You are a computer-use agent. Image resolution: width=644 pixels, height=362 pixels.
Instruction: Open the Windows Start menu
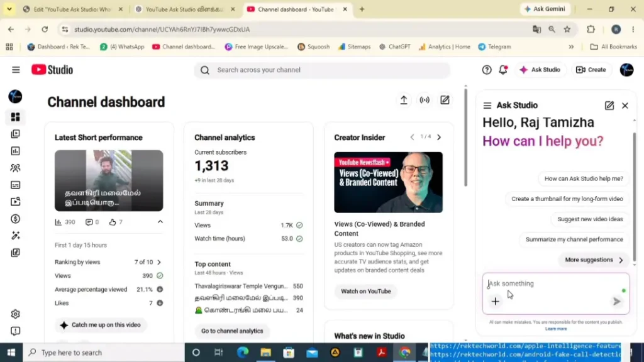[11, 353]
